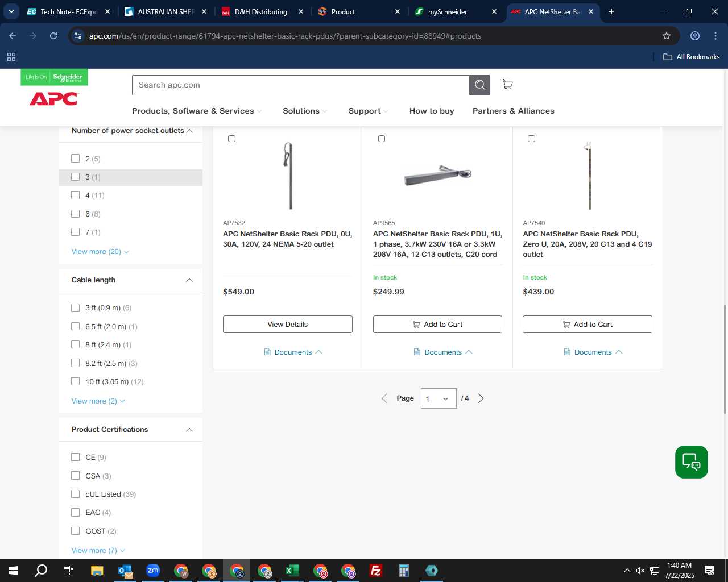Screen dimensions: 728x582
Task: Toggle Documents for AP7532
Action: click(x=293, y=352)
